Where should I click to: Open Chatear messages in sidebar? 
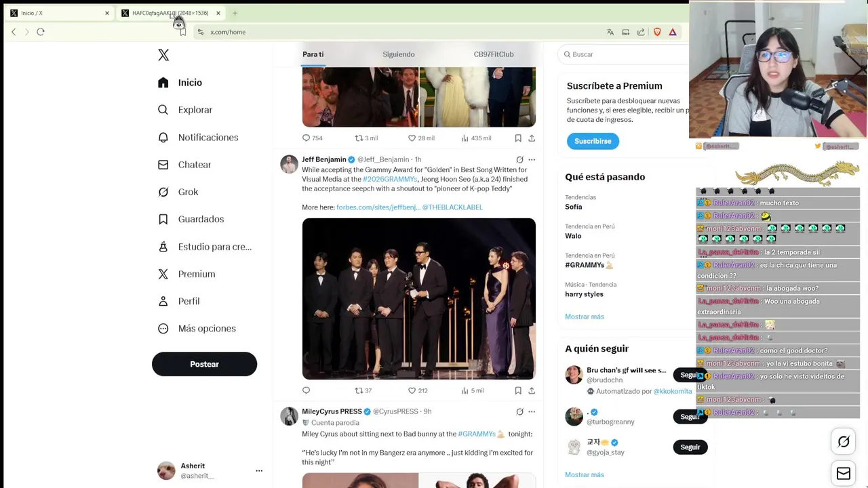[184, 165]
